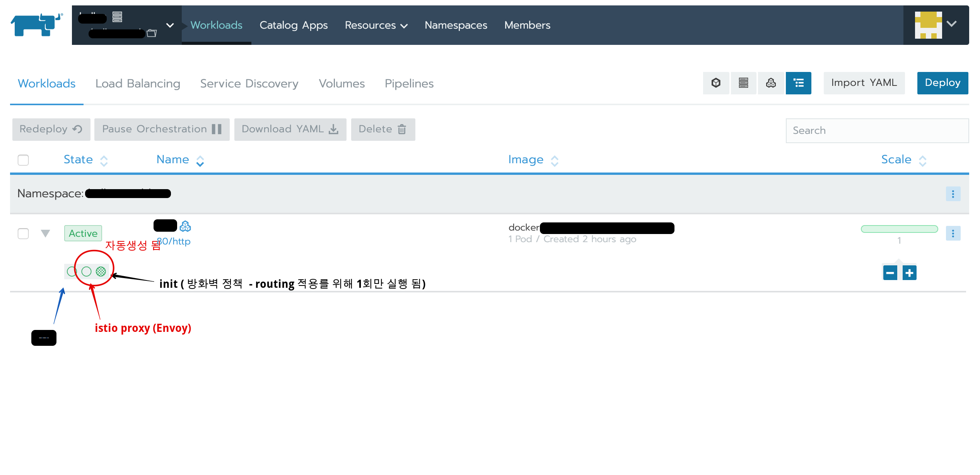This screenshot has width=980, height=475.
Task: Expand the cluster/project selector dropdown
Action: pos(169,25)
